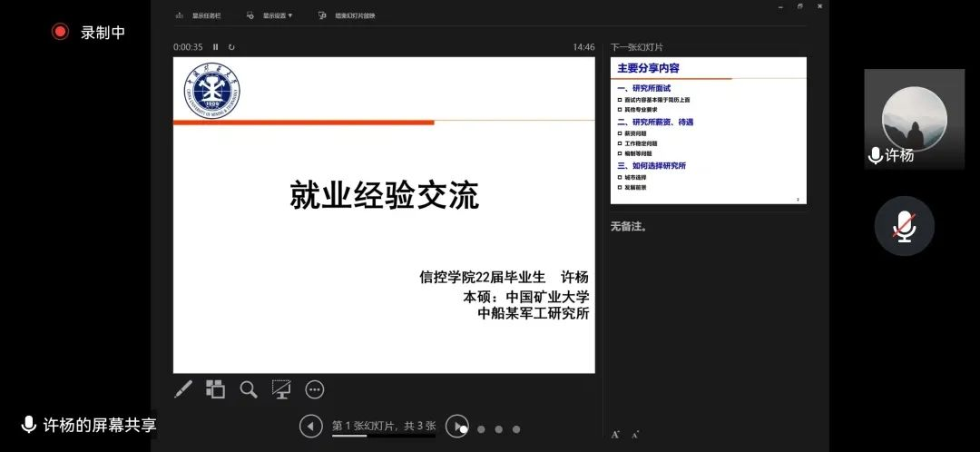Decrease the notes text size

click(635, 435)
